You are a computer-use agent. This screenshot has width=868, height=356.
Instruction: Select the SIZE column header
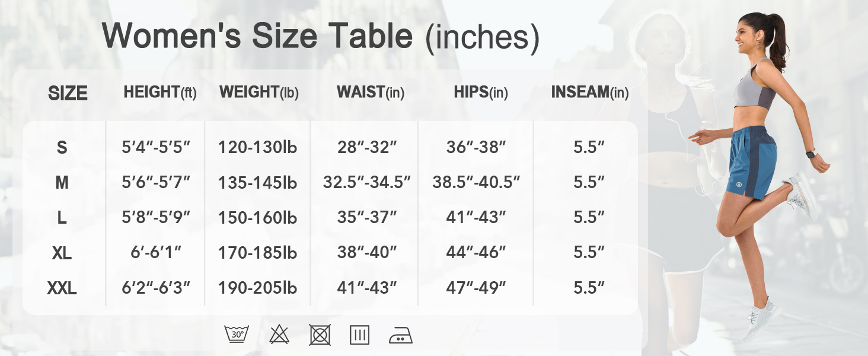tap(68, 93)
